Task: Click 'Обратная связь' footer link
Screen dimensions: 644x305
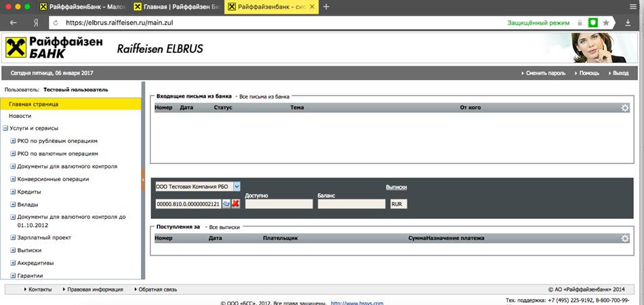Action: pyautogui.click(x=158, y=289)
